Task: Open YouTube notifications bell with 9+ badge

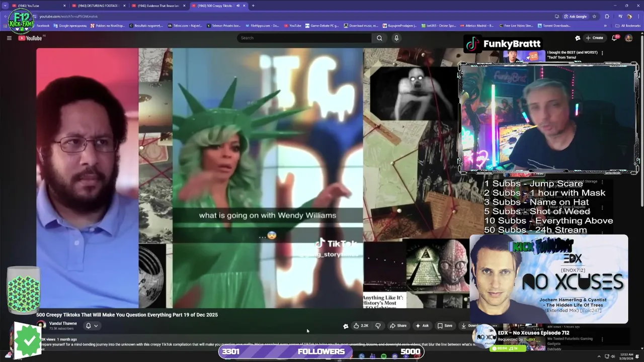Action: tap(615, 38)
